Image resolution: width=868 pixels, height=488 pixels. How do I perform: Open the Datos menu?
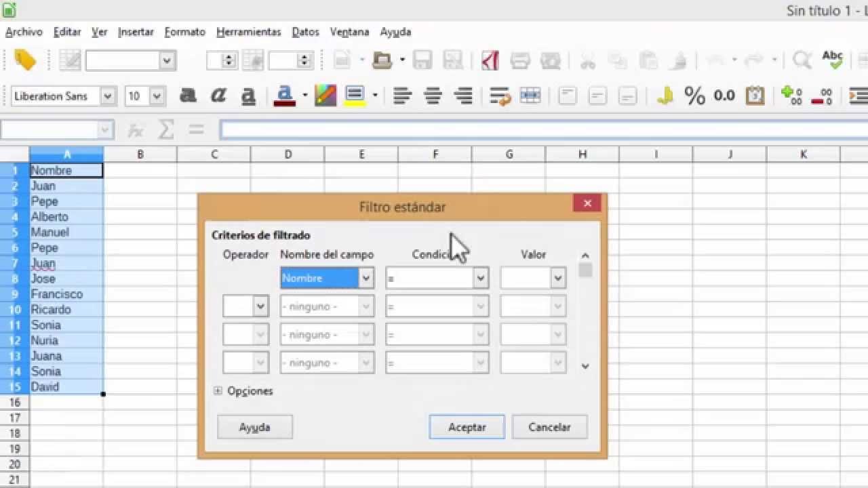305,32
